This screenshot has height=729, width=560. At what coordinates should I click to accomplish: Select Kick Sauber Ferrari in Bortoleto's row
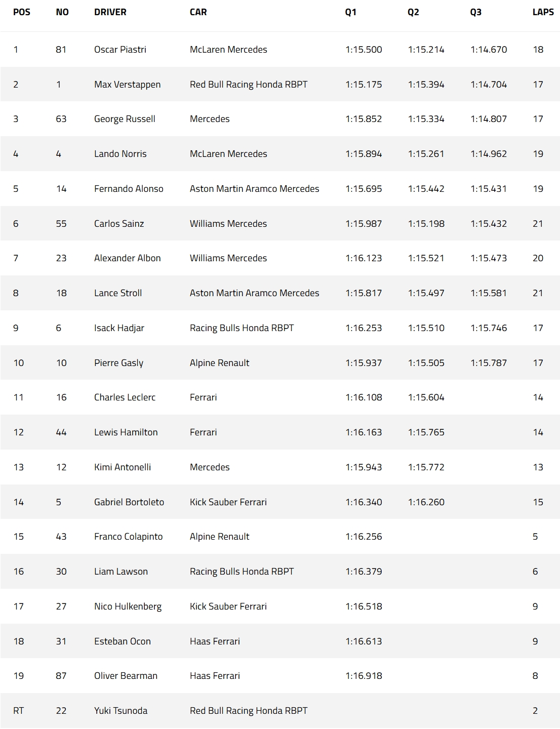(x=228, y=502)
